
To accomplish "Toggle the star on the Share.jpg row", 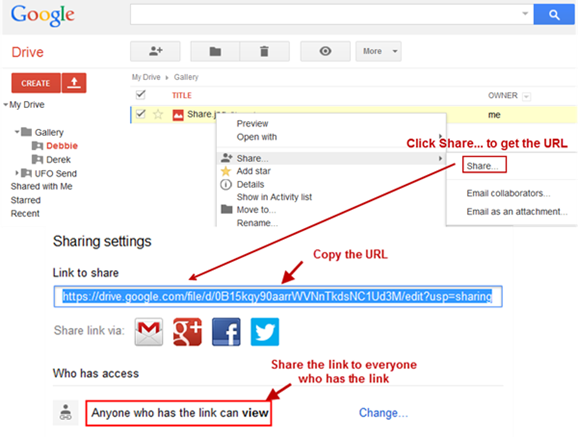I will (x=158, y=114).
